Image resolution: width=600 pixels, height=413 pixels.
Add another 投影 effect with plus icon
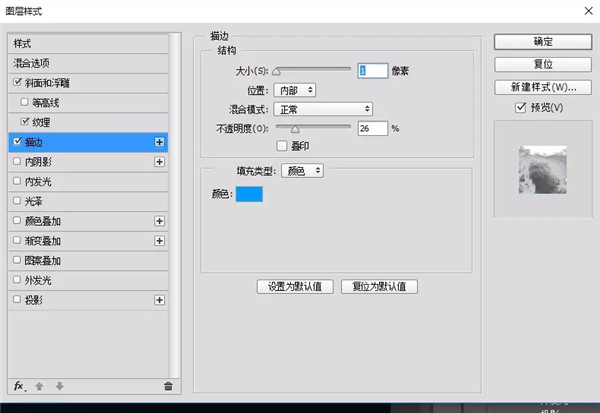point(160,300)
